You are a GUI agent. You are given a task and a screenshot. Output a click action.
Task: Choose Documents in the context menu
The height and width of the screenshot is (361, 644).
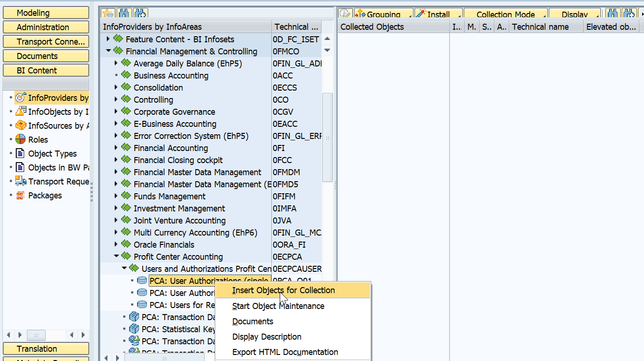point(293,322)
